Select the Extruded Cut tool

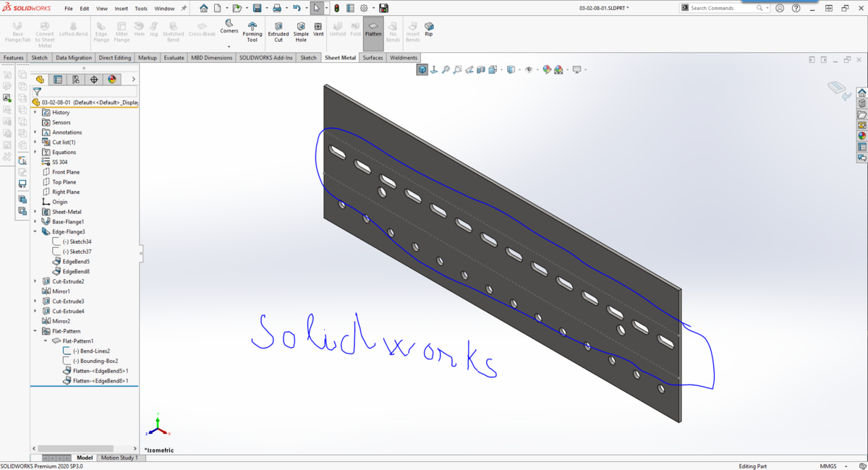click(278, 32)
